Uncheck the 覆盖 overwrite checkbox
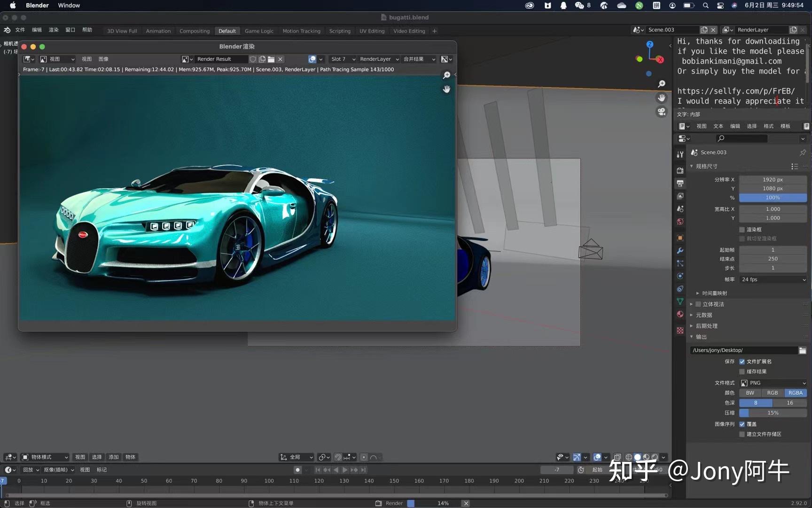Viewport: 812px width, 508px height. pos(742,424)
